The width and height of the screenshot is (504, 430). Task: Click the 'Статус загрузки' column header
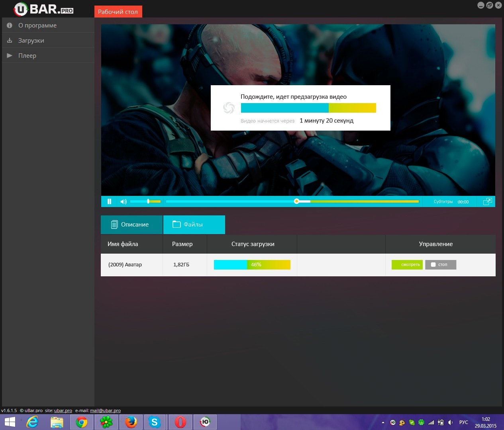(253, 244)
